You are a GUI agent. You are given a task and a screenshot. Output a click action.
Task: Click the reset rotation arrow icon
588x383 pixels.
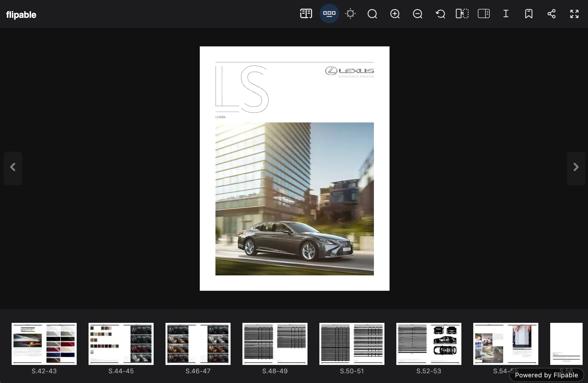440,14
